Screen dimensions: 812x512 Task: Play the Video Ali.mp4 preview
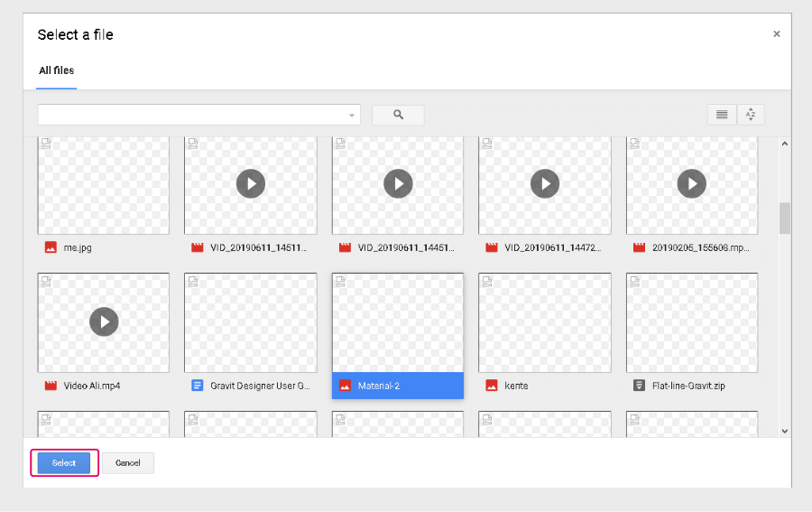tap(104, 321)
